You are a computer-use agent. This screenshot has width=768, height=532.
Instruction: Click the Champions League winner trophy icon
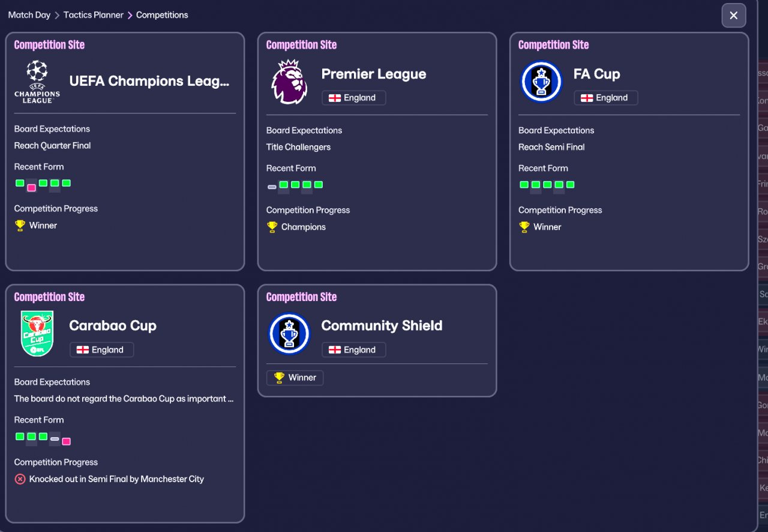point(20,226)
